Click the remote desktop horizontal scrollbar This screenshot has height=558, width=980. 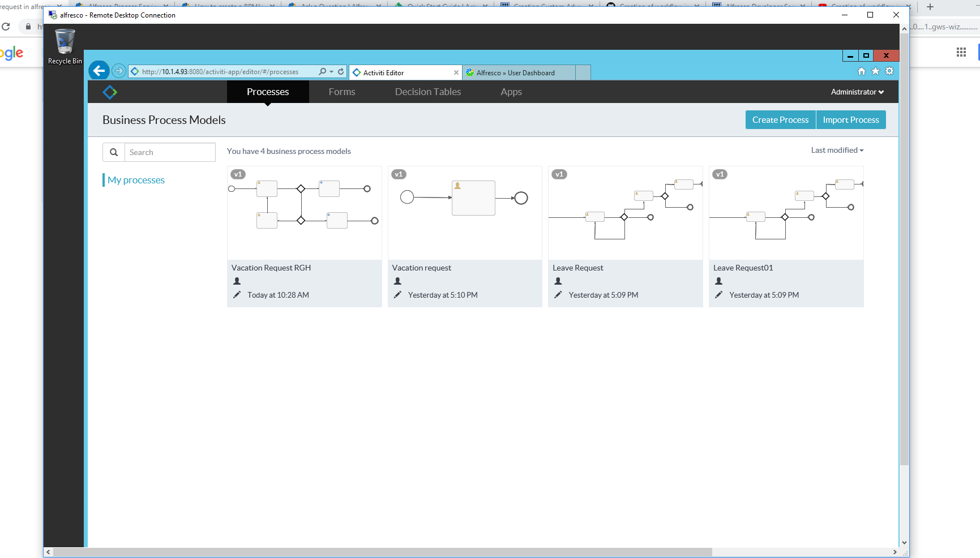(x=383, y=552)
